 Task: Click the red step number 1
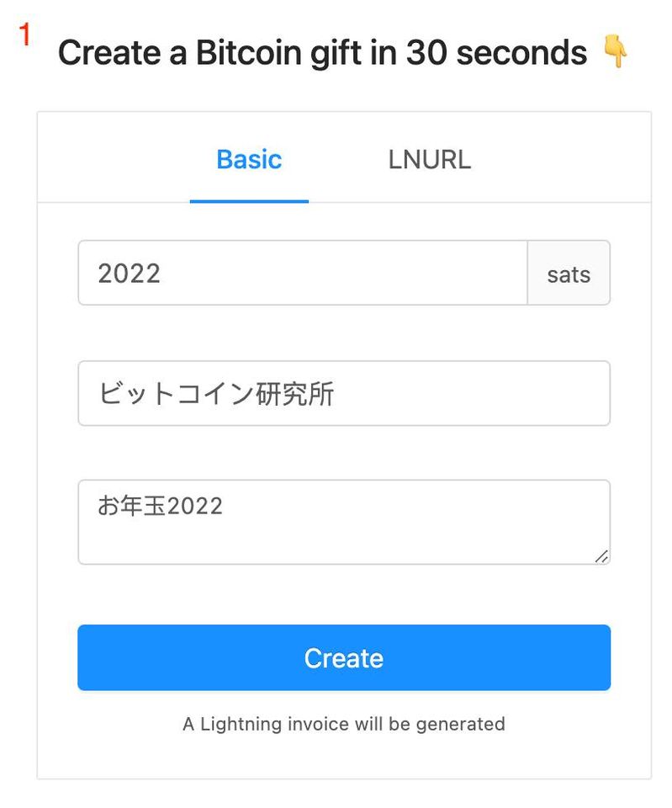coord(25,35)
